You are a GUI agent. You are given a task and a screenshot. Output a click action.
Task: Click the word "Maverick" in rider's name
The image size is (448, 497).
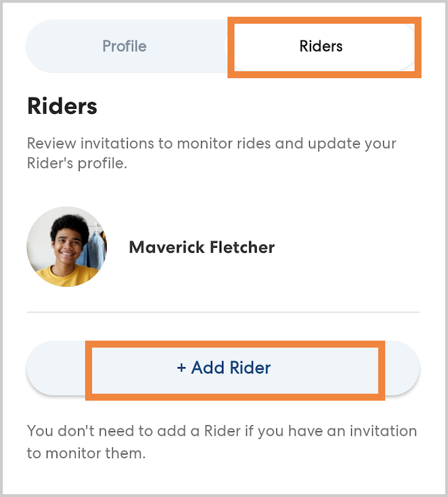165,247
